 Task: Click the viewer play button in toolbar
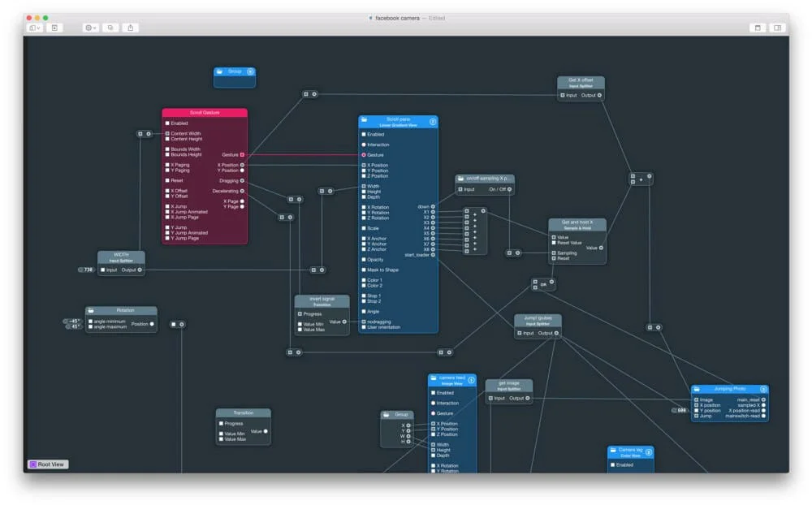click(x=55, y=28)
